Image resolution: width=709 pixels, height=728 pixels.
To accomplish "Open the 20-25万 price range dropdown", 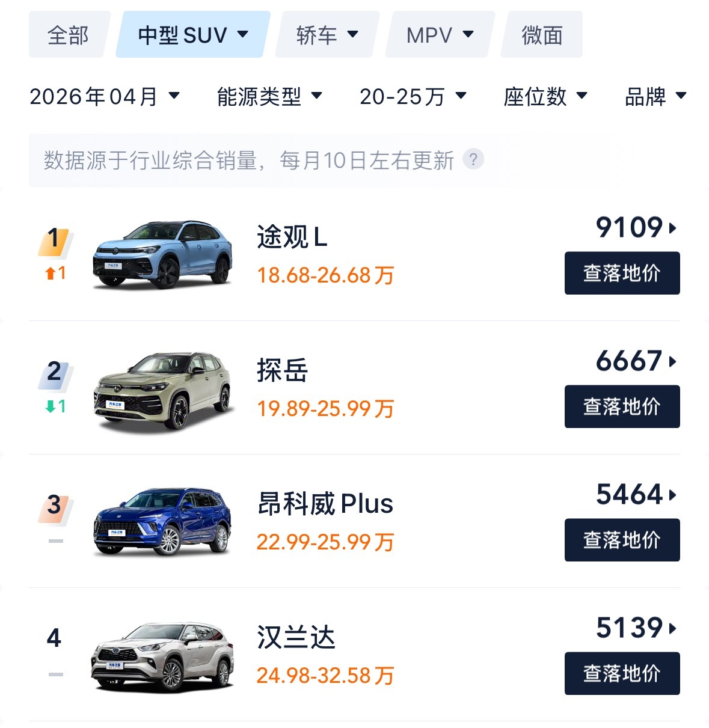I will pos(413,96).
